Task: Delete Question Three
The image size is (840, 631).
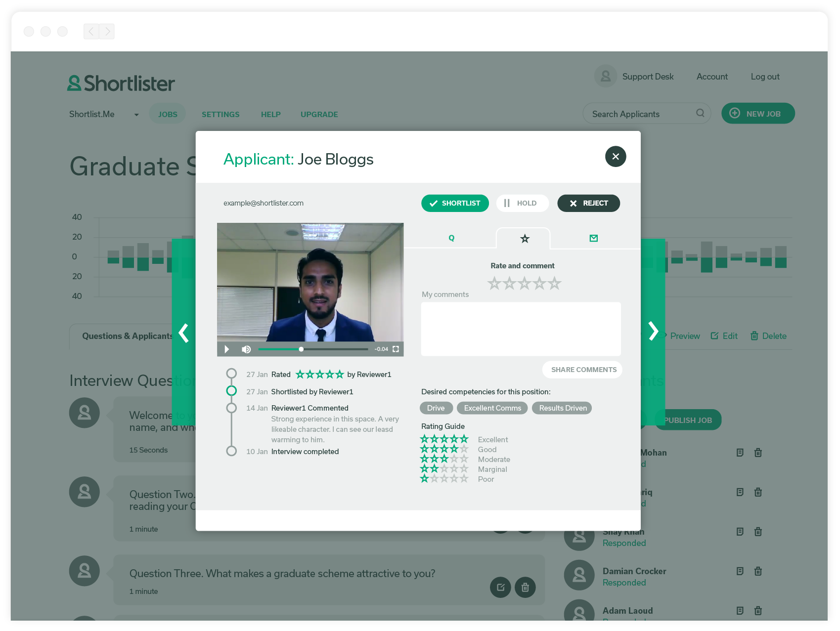Action: click(x=525, y=588)
